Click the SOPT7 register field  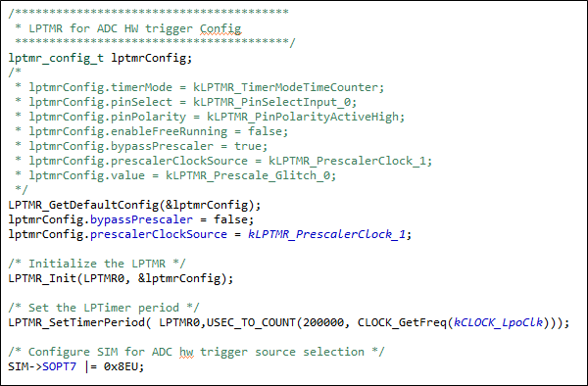point(59,366)
